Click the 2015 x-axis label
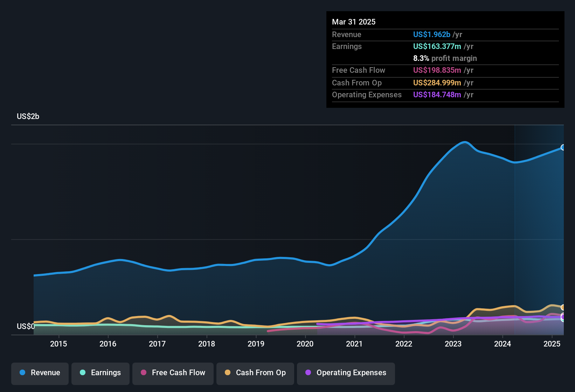The image size is (575, 392). [58, 344]
